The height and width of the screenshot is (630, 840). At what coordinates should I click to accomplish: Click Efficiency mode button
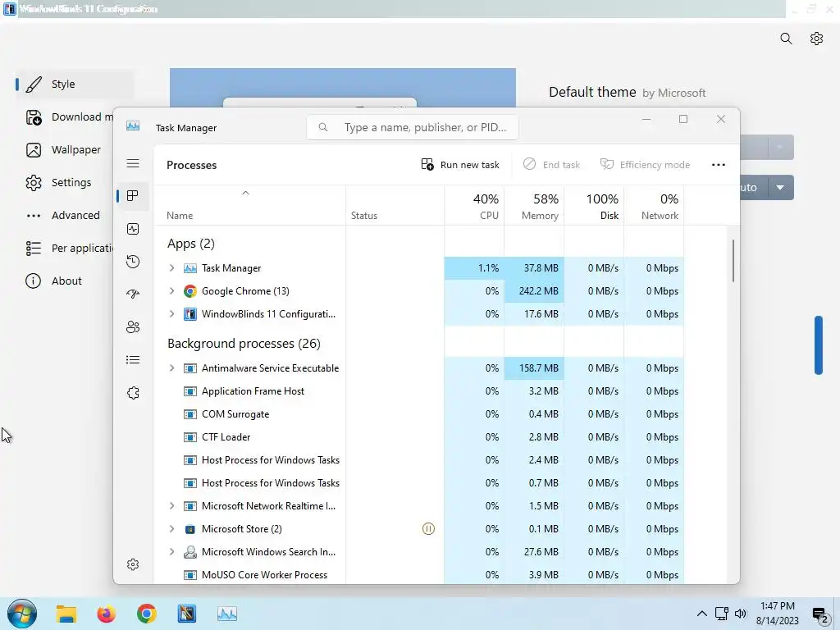tap(645, 164)
